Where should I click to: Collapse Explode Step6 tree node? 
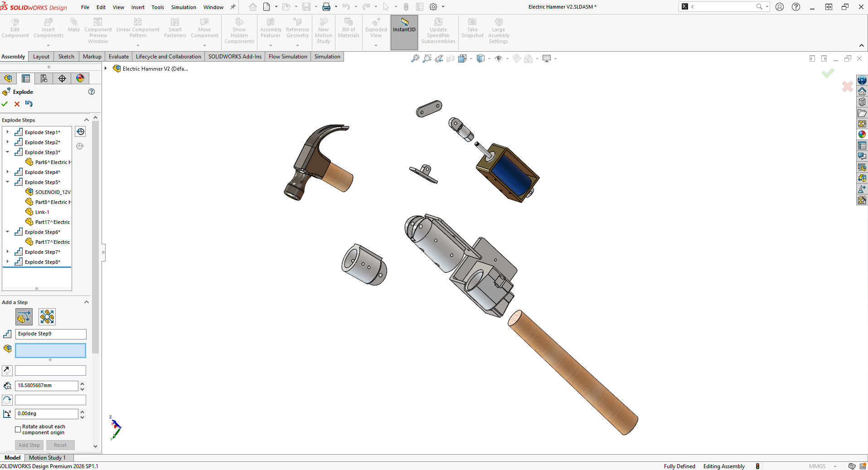(x=8, y=232)
